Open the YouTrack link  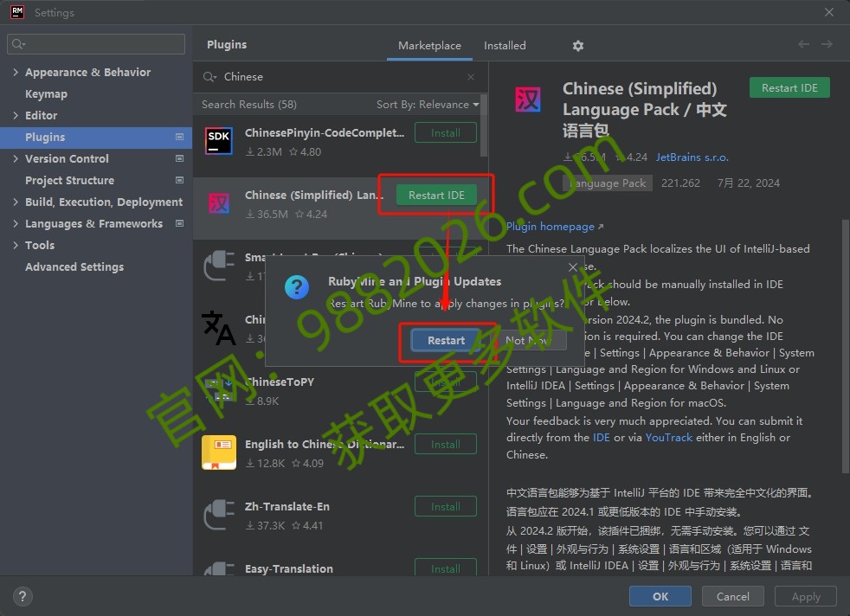click(x=669, y=437)
